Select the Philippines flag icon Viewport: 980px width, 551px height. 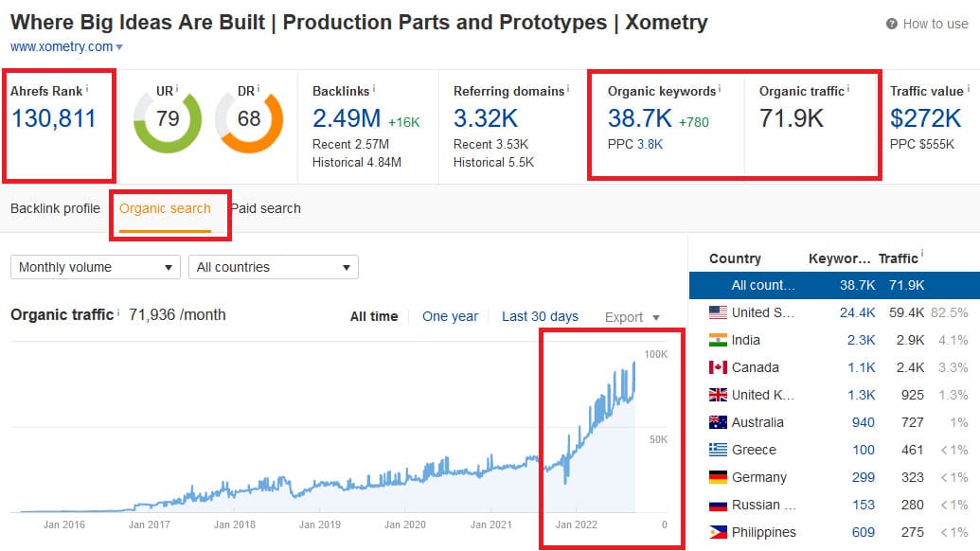[719, 532]
